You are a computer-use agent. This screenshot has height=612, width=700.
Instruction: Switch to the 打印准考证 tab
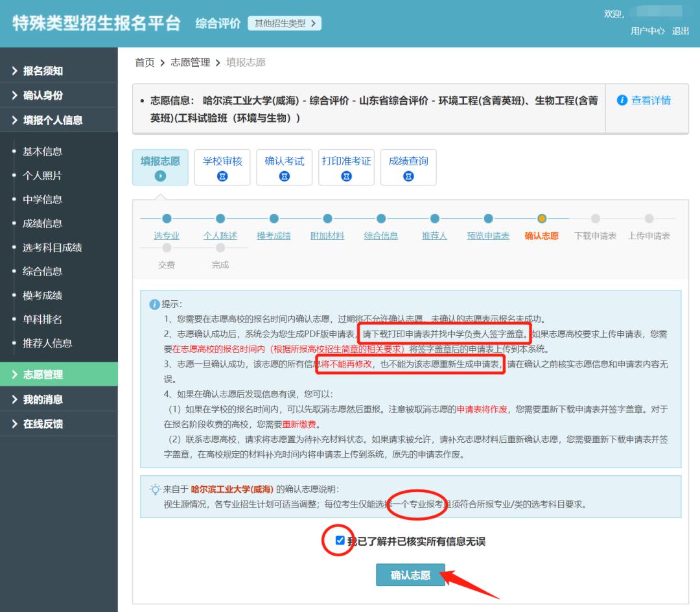[346, 167]
